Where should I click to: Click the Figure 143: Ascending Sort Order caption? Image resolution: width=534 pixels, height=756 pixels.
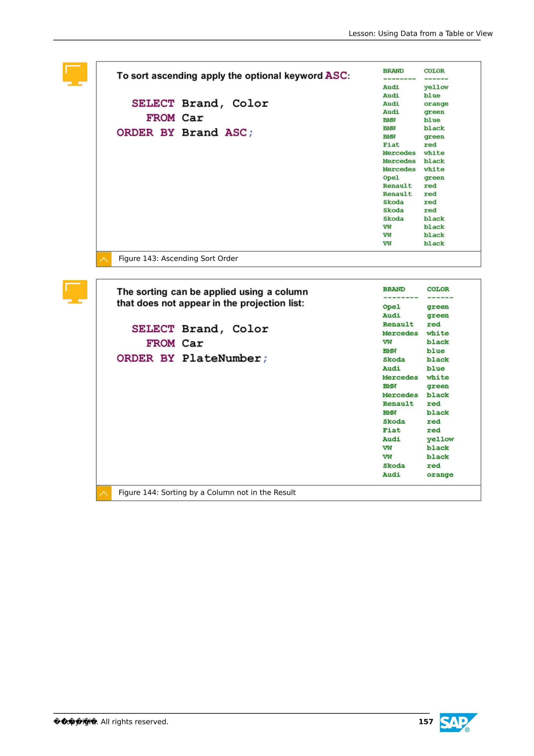(x=178, y=258)
